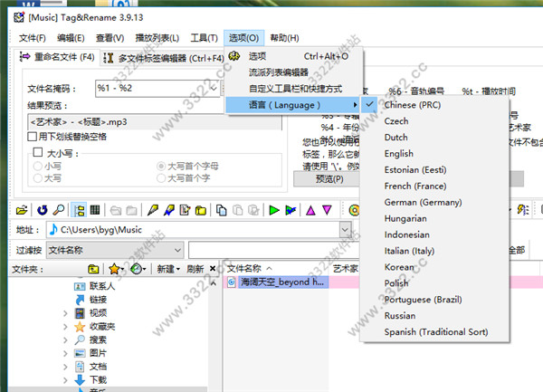Click the notepad with pencil icon
This screenshot has width=543, height=392.
coord(186,210)
